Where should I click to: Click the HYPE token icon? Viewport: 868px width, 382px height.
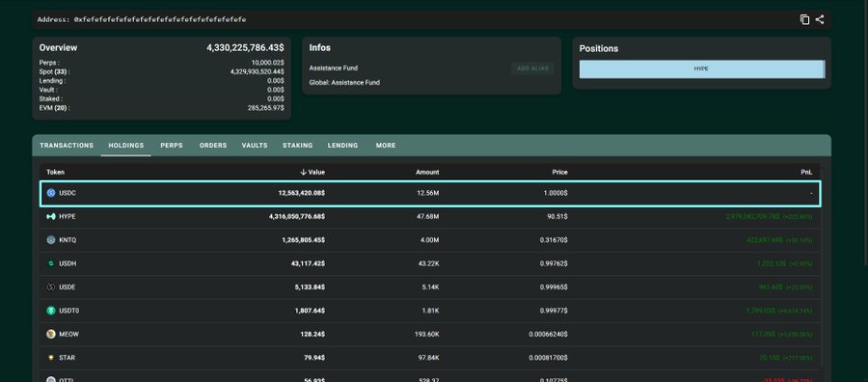tap(51, 216)
